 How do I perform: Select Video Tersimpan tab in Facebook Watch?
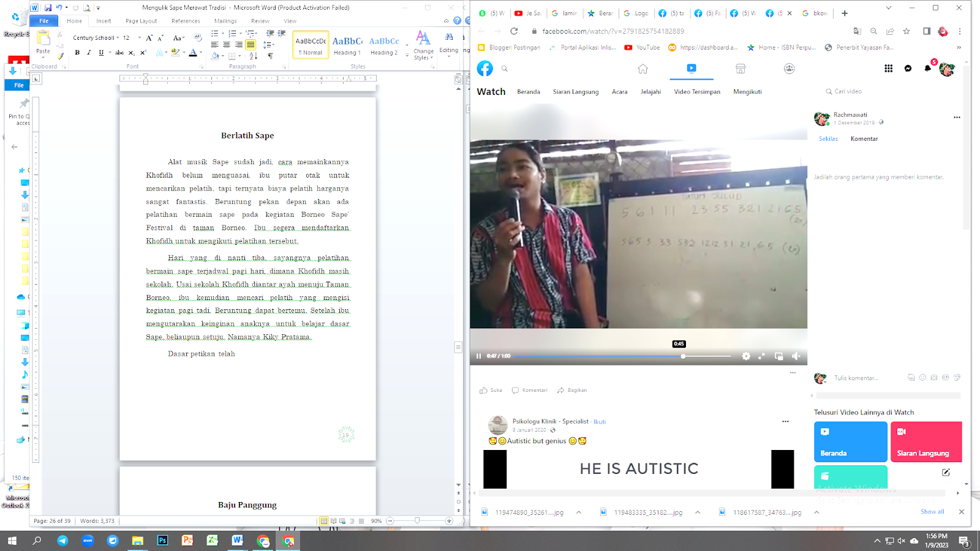697,92
